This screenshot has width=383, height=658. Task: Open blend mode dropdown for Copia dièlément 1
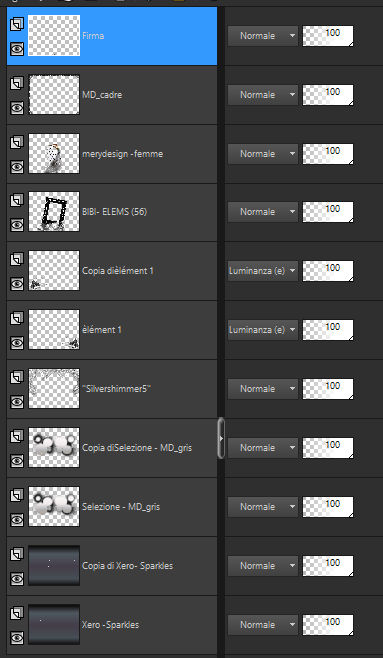[x=263, y=271]
